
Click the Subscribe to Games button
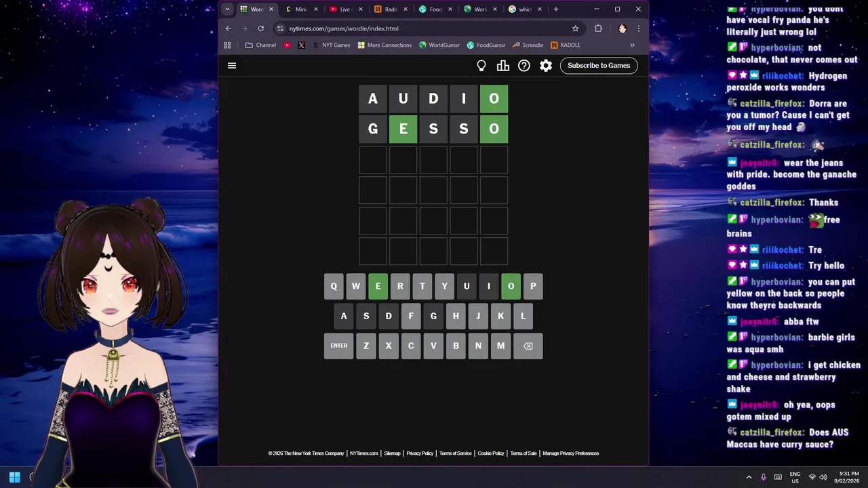point(599,66)
